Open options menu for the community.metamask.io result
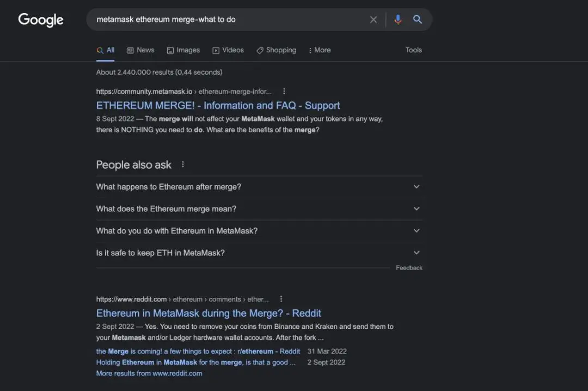 pyautogui.click(x=284, y=91)
